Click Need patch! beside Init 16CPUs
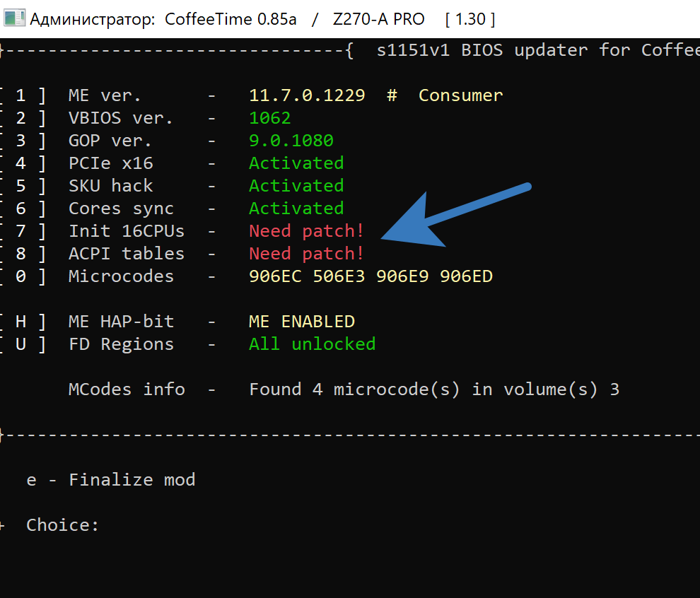This screenshot has width=700, height=598. 306,231
